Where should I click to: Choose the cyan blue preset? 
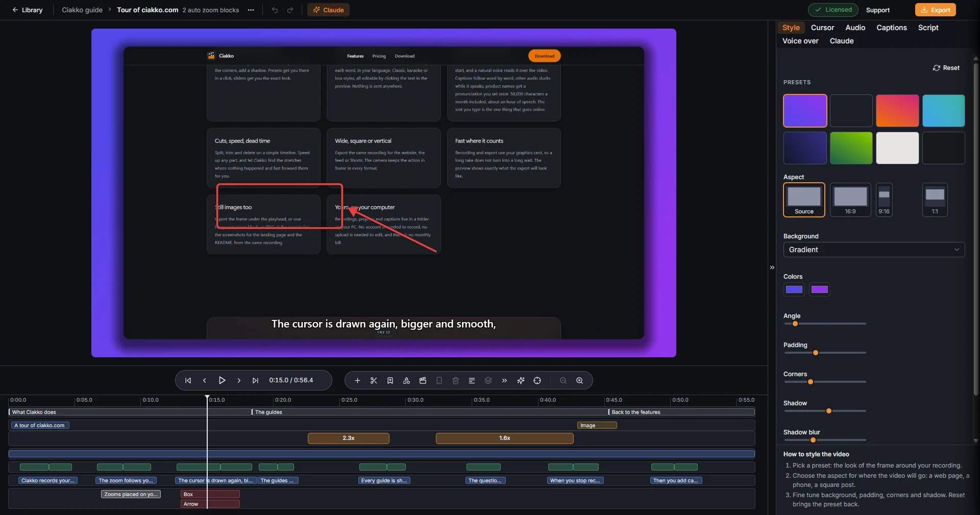(x=943, y=111)
